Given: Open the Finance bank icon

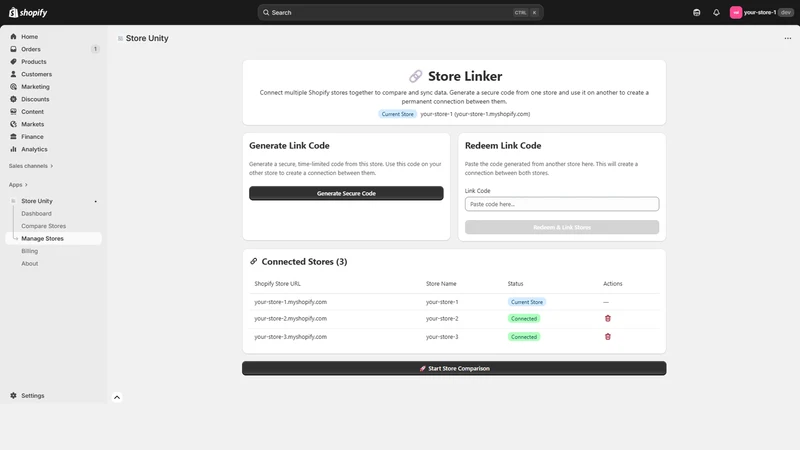Looking at the screenshot, I should tap(13, 137).
